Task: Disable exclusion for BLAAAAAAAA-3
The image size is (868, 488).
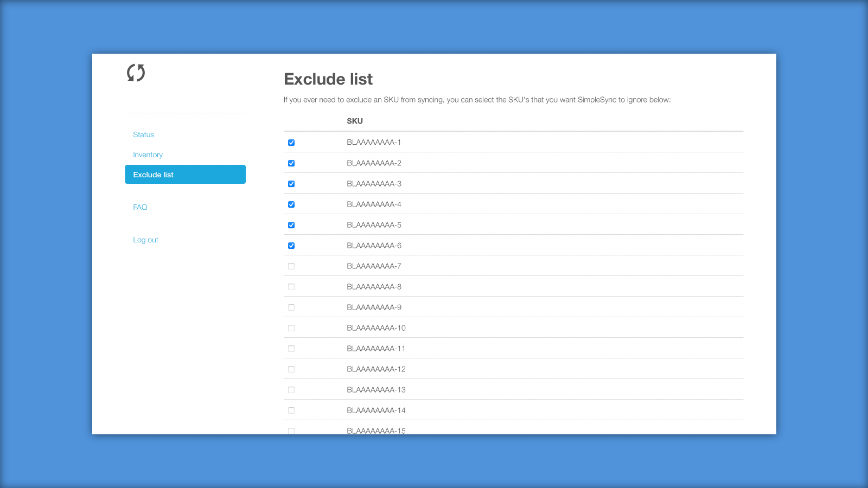Action: click(x=291, y=183)
